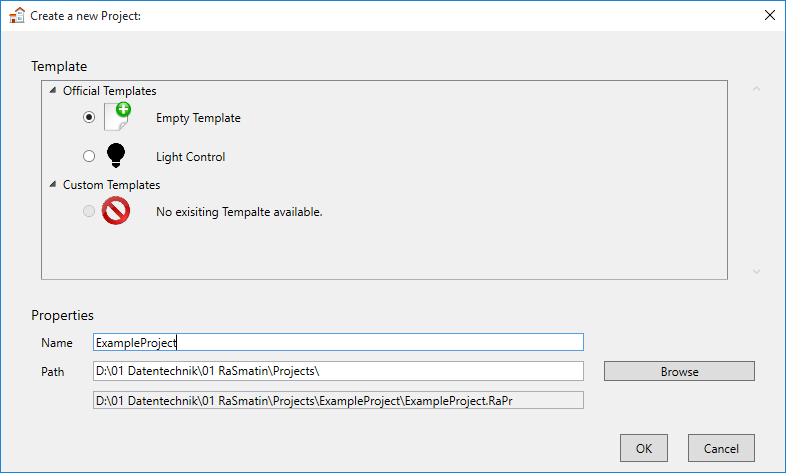Collapse the Official Templates group
The width and height of the screenshot is (786, 473).
53,91
